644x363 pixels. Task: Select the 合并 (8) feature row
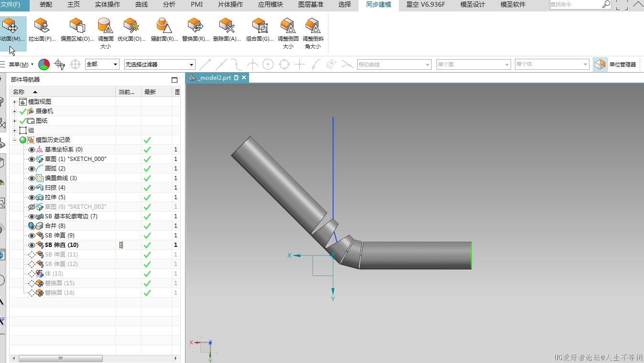coord(95,226)
